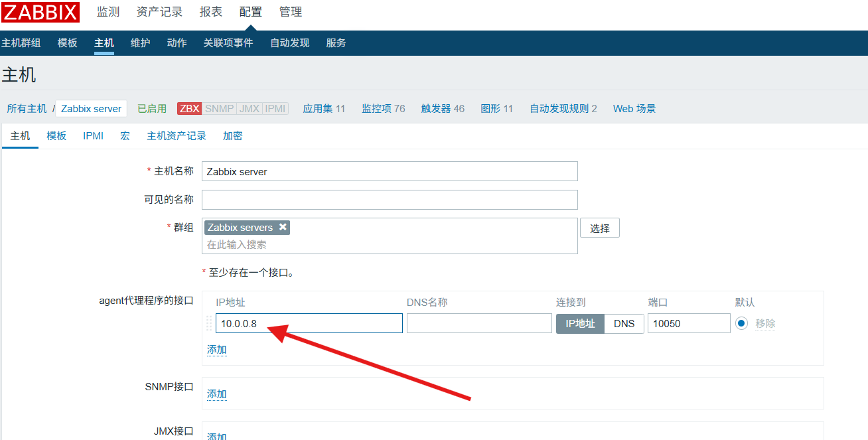Viewport: 868px width, 440px height.
Task: Go to 动作 submenu
Action: click(177, 42)
